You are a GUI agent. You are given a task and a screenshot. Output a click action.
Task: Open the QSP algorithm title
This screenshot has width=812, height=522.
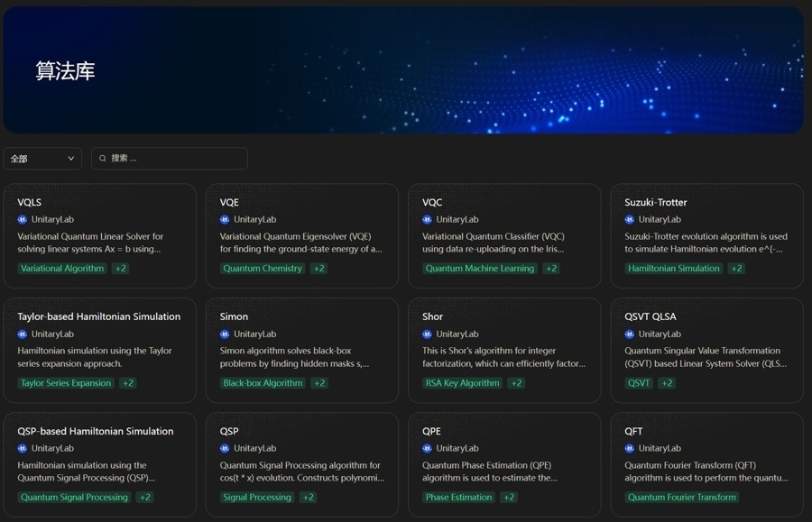229,431
